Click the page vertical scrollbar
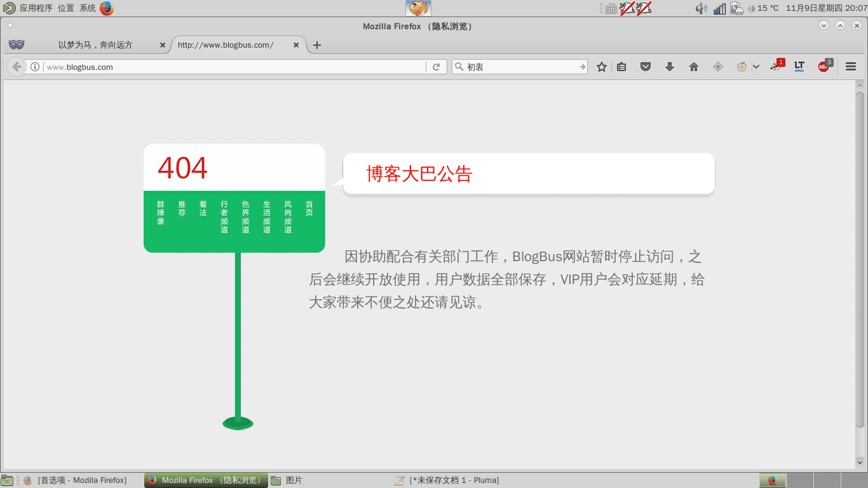 tap(860, 261)
